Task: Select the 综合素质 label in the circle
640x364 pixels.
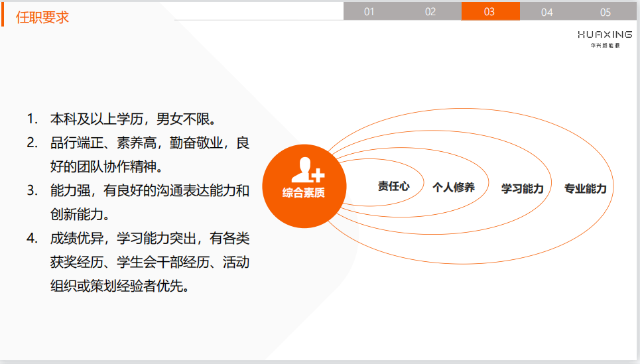Action: click(304, 194)
